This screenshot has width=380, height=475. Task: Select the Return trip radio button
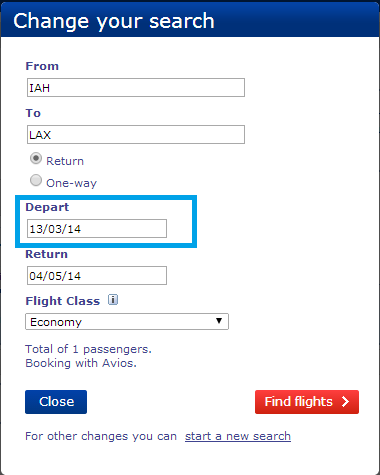tap(36, 158)
